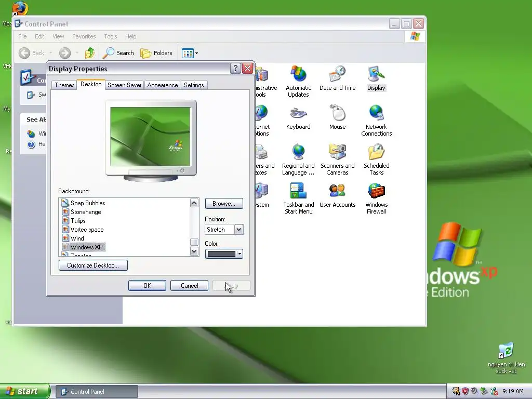Click Customize Desktop... button

coord(93,265)
